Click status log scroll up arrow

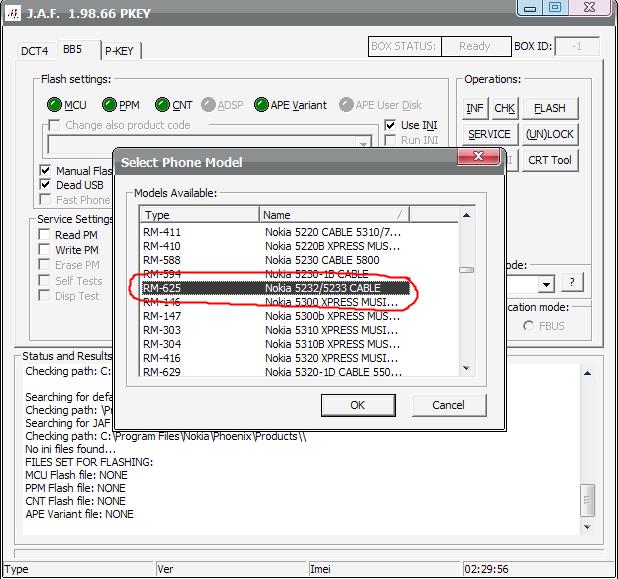(587, 373)
